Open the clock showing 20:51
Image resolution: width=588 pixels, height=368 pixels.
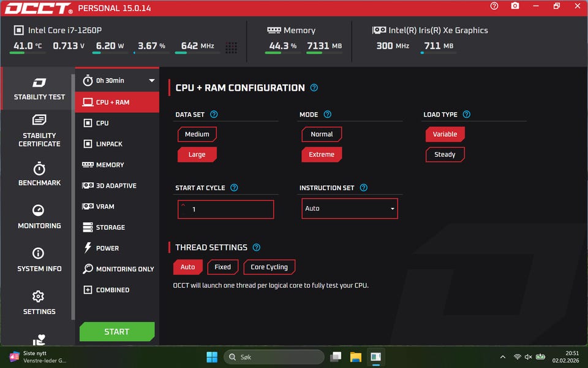(565, 357)
